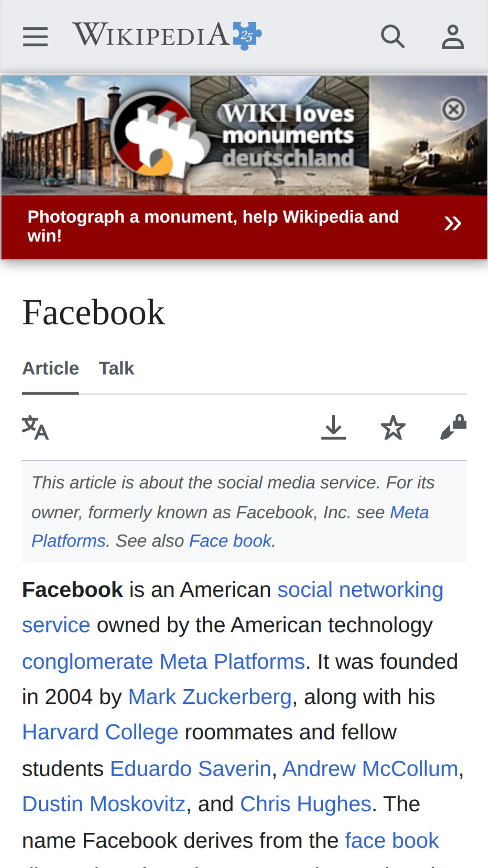Open the user account menu
Image resolution: width=488 pixels, height=868 pixels.
pyautogui.click(x=453, y=36)
